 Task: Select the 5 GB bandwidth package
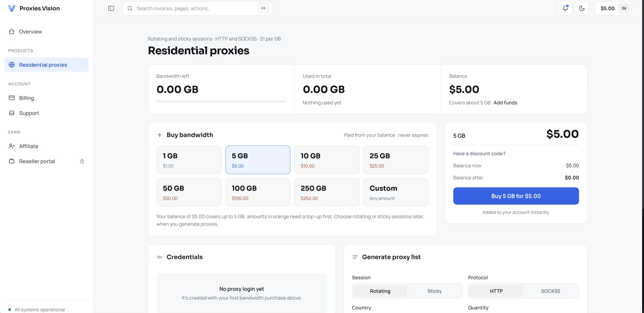click(258, 160)
